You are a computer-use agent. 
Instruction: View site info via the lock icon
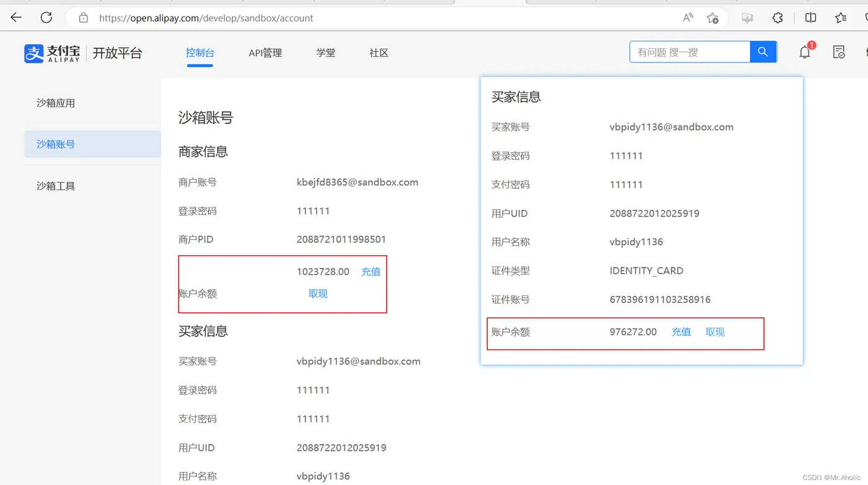point(84,18)
